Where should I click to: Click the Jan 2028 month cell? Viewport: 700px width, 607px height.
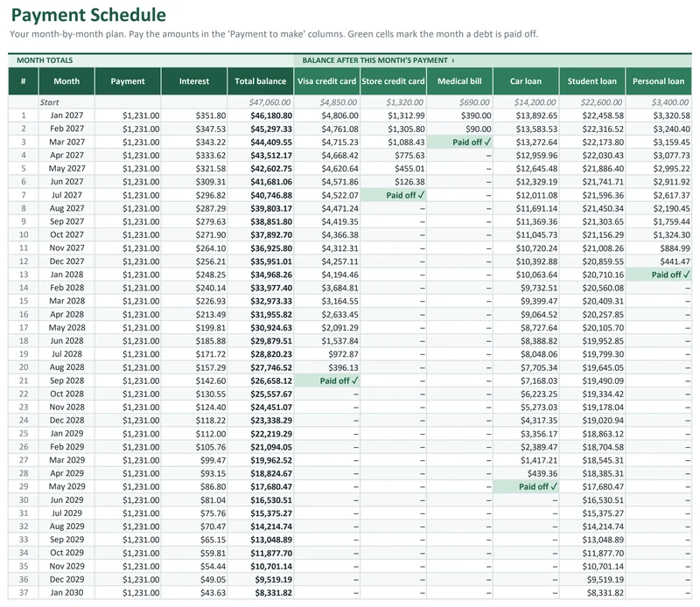pyautogui.click(x=66, y=275)
